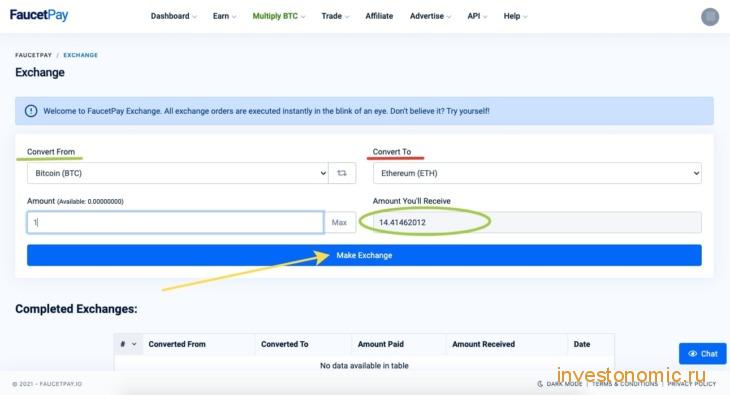
Task: Click the 'Completed Exchanges:' heading
Action: (x=76, y=309)
